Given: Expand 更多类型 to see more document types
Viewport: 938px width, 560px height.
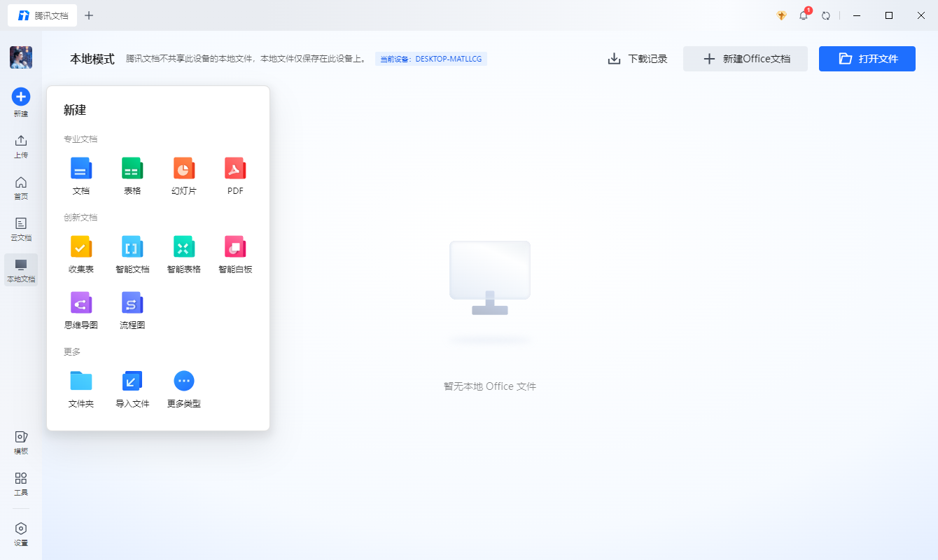Looking at the screenshot, I should tap(183, 387).
